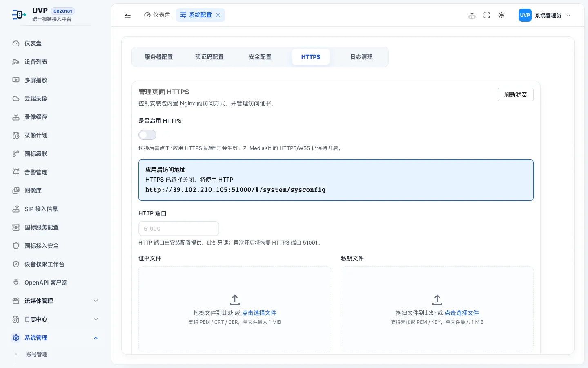
Task: Switch to the 日志清理 tab
Action: pyautogui.click(x=361, y=57)
